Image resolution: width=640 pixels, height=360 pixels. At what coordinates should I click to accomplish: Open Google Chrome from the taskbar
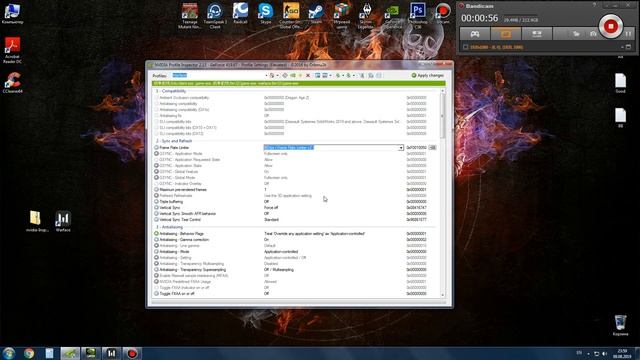pos(29,353)
